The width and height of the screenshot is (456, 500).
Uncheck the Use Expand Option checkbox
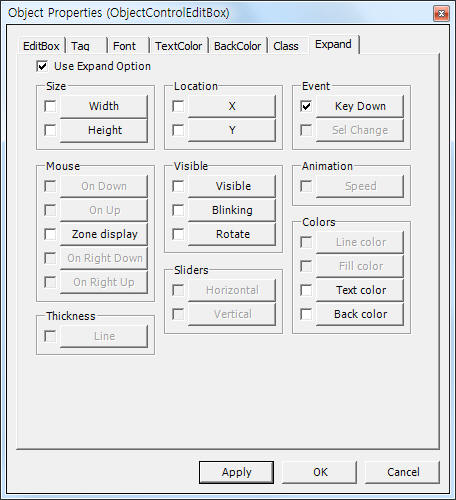42,66
